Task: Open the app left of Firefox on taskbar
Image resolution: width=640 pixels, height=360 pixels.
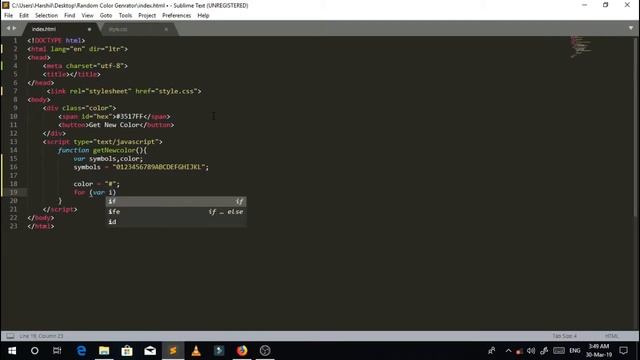Action: pyautogui.click(x=219, y=351)
